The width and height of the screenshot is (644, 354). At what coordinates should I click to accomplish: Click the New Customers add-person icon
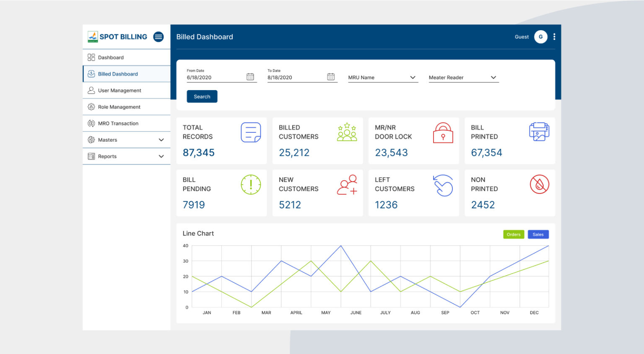tap(347, 185)
